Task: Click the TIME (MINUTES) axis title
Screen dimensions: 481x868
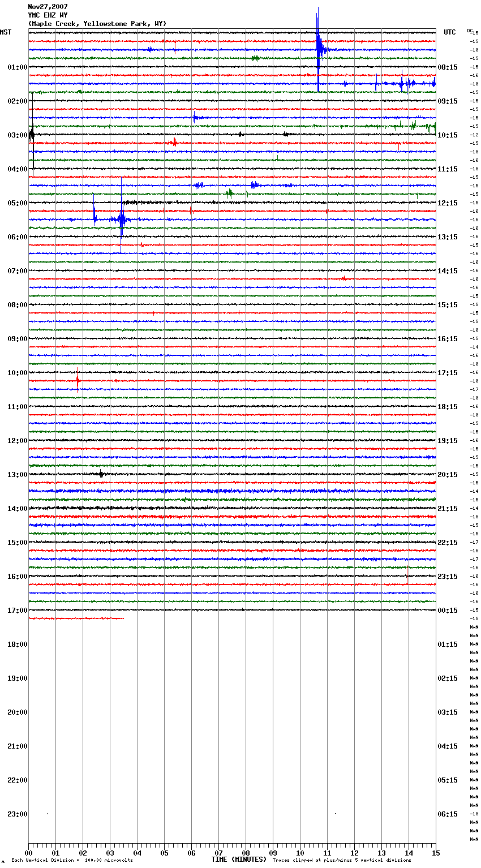Action: [x=239, y=860]
